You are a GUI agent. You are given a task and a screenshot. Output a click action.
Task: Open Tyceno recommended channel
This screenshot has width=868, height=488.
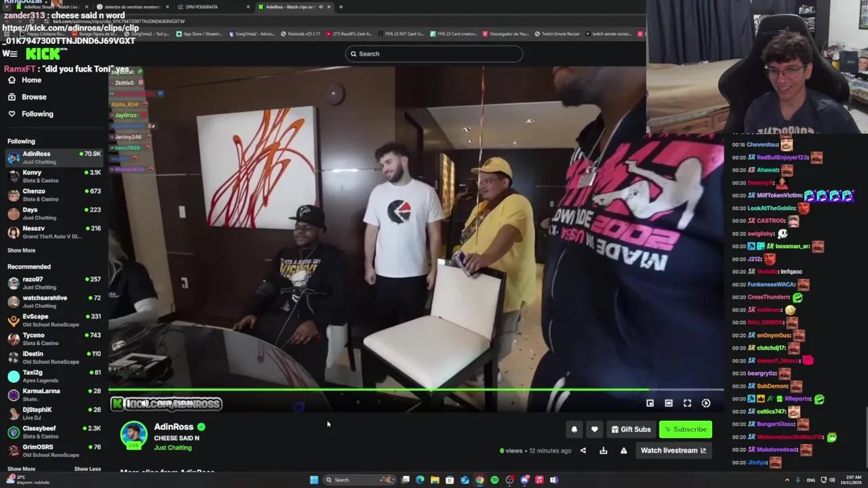(54, 339)
